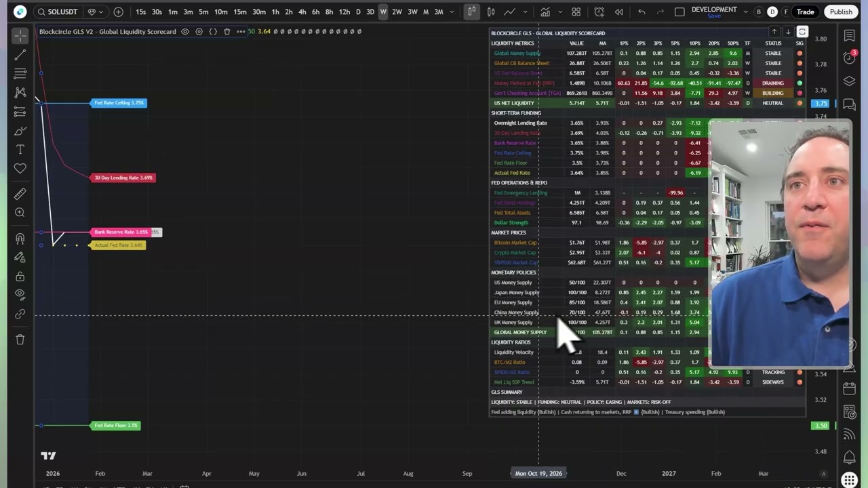868x488 pixels.
Task: Click the F circle button
Action: (786, 12)
